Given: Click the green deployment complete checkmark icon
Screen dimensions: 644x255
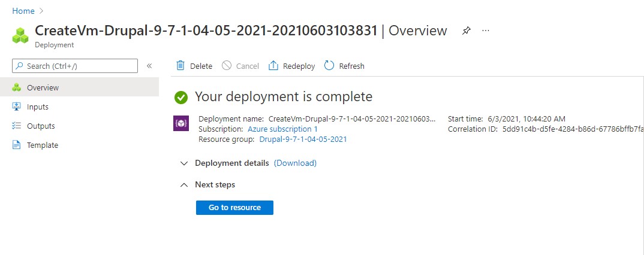Looking at the screenshot, I should click(180, 97).
